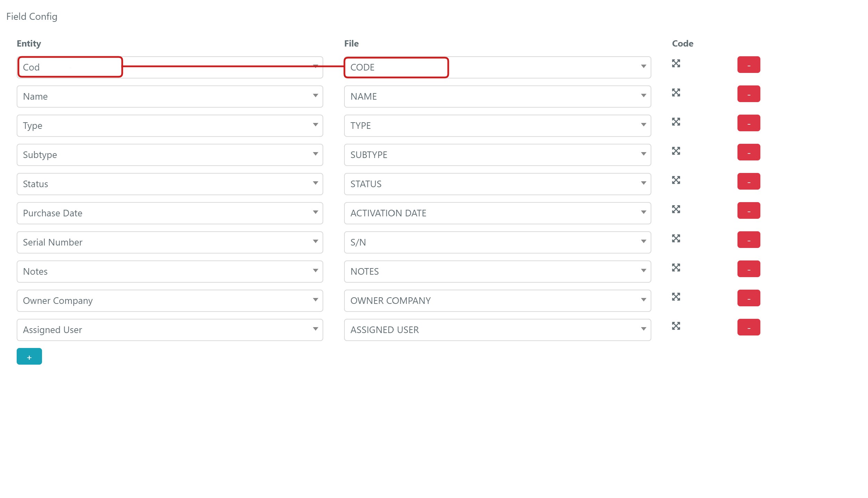Image resolution: width=868 pixels, height=498 pixels.
Task: Click the code expand icon in the ACTIVATION DATE row
Action: pyautogui.click(x=676, y=209)
